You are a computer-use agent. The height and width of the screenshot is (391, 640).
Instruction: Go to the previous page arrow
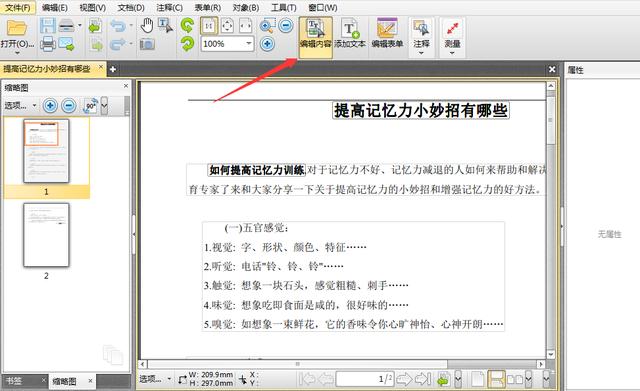point(325,379)
